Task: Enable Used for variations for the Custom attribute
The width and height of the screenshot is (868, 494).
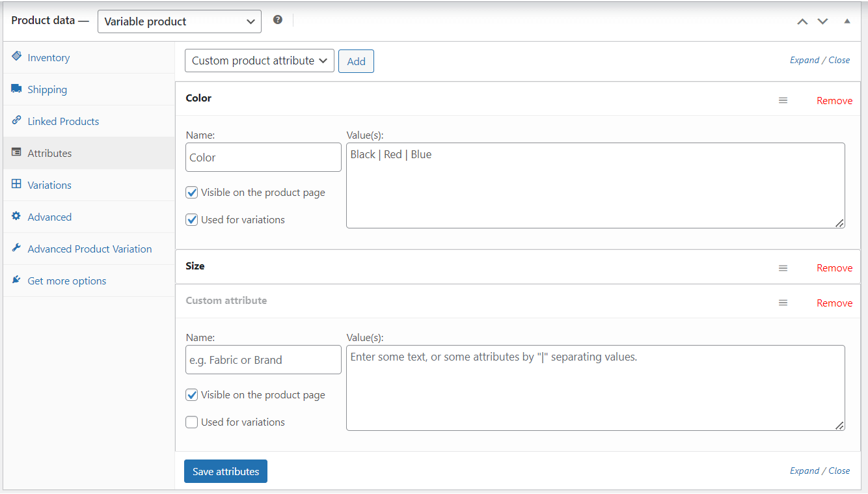Action: click(x=191, y=422)
